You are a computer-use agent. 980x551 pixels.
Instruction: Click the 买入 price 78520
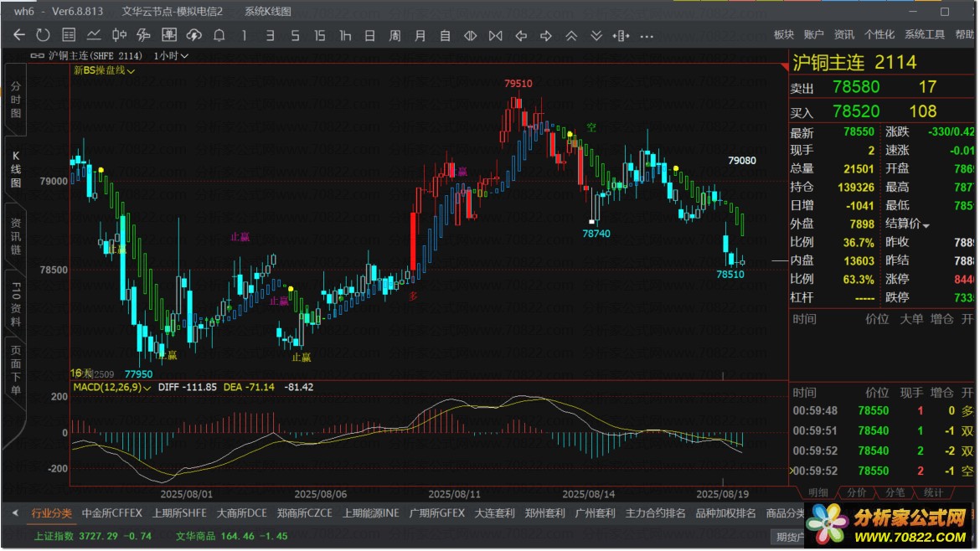click(x=856, y=112)
